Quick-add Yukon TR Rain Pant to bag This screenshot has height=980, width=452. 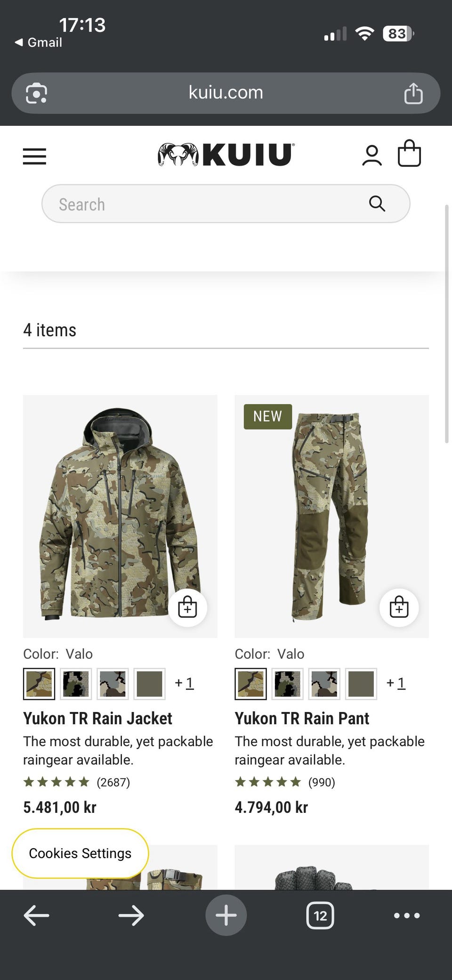(399, 607)
